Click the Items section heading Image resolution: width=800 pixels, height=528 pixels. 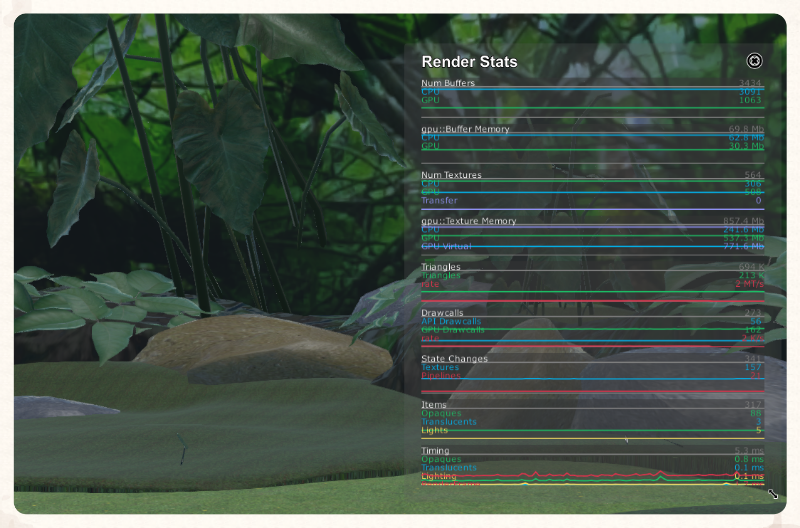coord(434,405)
